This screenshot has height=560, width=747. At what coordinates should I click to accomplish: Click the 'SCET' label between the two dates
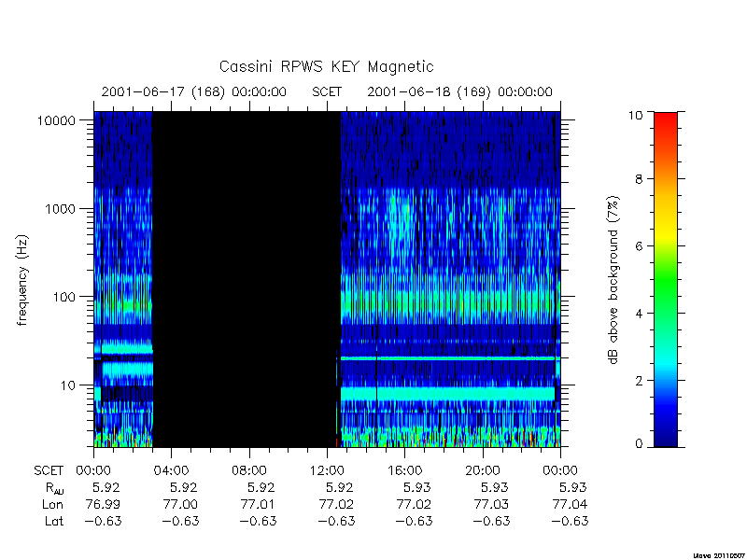click(x=327, y=91)
